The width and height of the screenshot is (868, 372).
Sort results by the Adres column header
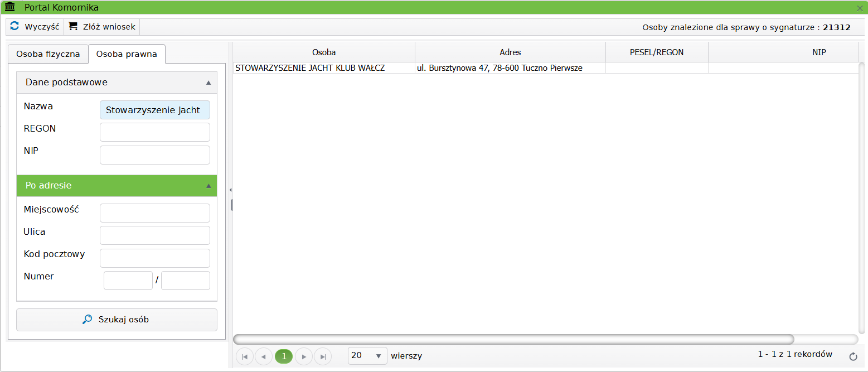pos(510,52)
